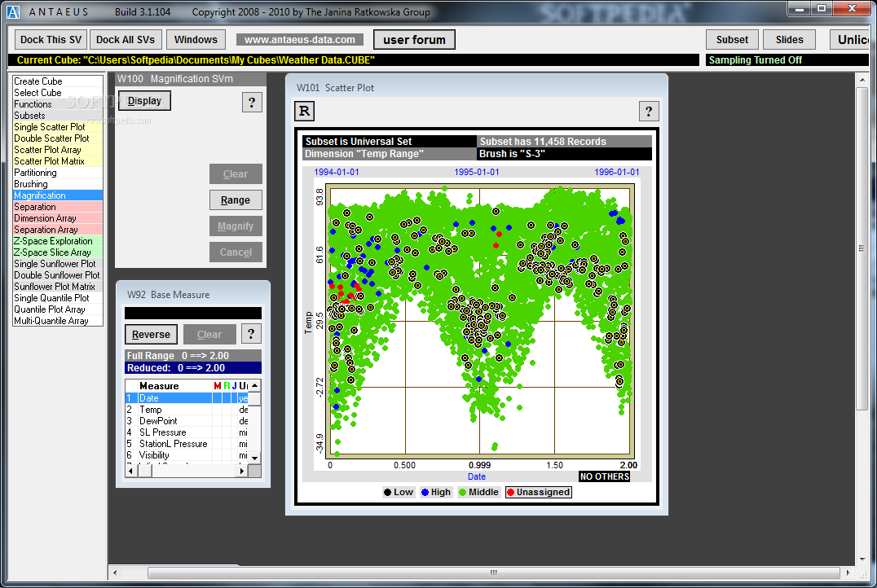Click High legend blue marker
The height and width of the screenshot is (588, 877).
pyautogui.click(x=425, y=493)
